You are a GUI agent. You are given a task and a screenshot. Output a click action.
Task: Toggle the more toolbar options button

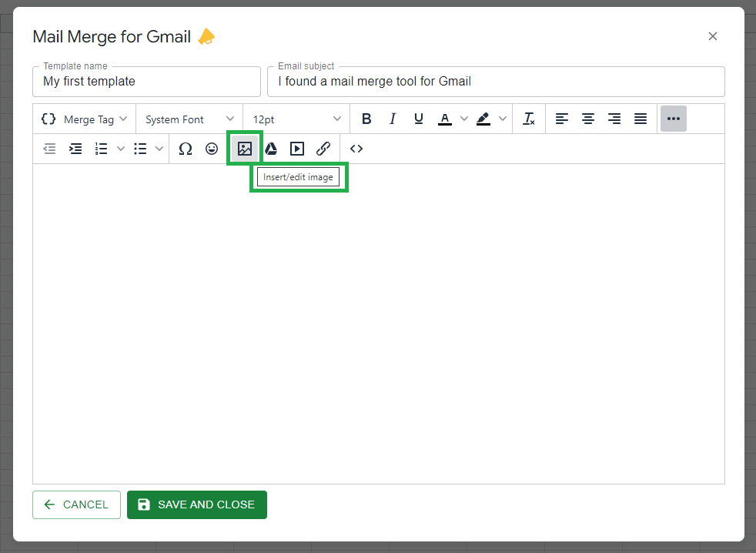674,119
